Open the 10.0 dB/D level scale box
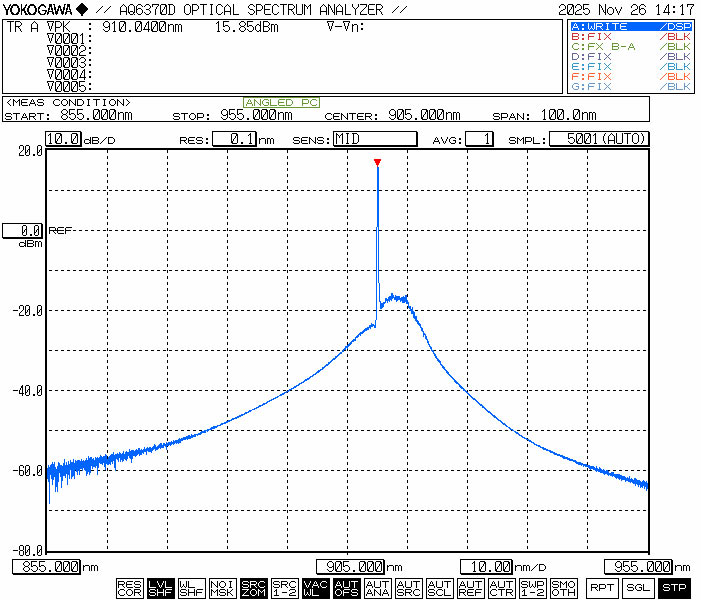This screenshot has height=600, width=701. tap(62, 140)
